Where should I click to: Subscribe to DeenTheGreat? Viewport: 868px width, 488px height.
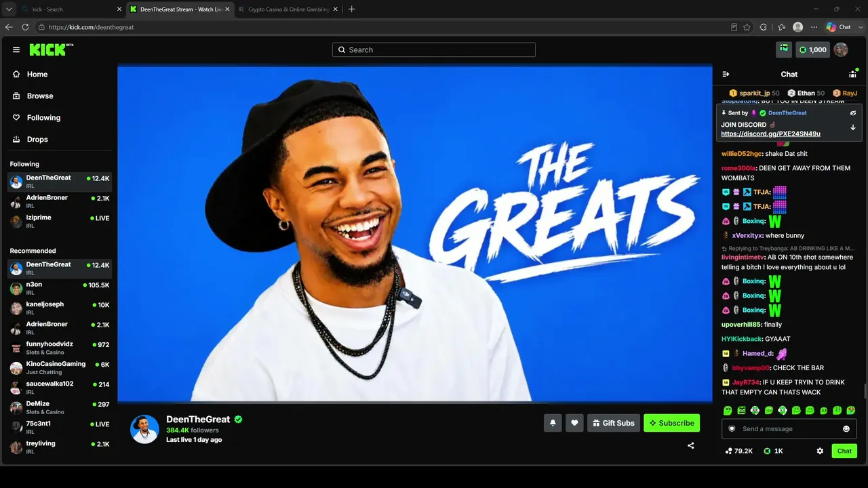click(671, 423)
